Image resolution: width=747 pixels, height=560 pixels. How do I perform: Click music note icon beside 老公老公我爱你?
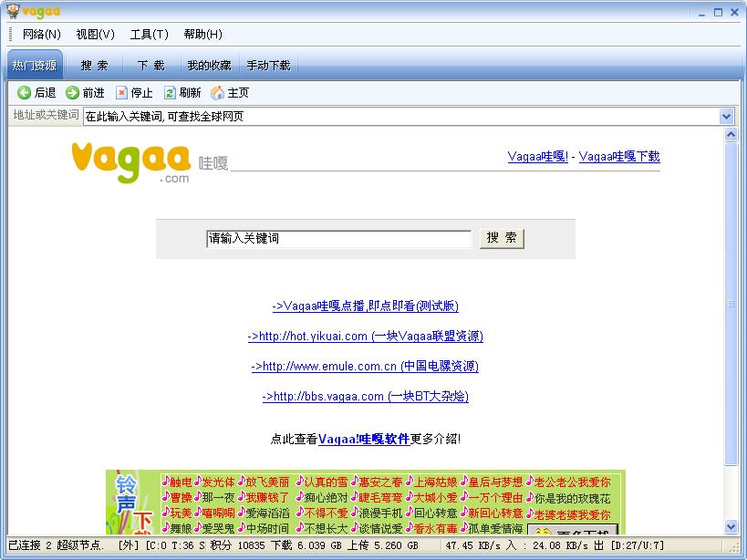(530, 482)
